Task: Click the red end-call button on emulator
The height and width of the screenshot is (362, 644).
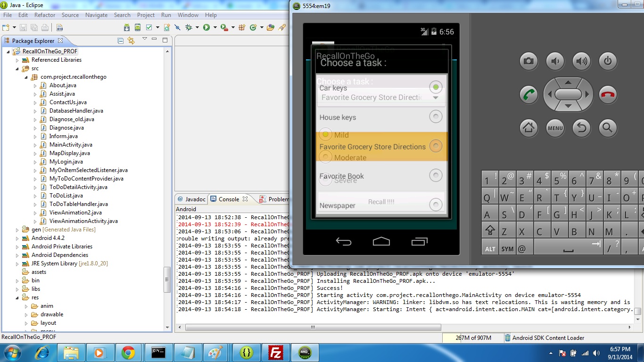Action: click(x=608, y=94)
